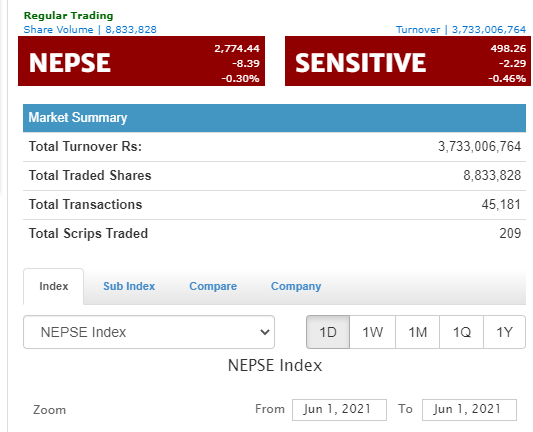This screenshot has height=432, width=533.
Task: Open the NEPSE Index dropdown
Action: pos(149,332)
